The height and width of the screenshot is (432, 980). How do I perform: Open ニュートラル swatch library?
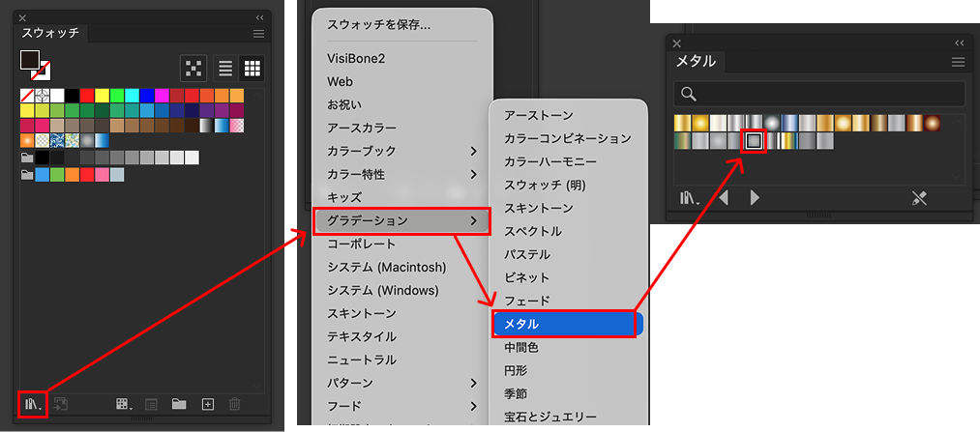point(362,360)
